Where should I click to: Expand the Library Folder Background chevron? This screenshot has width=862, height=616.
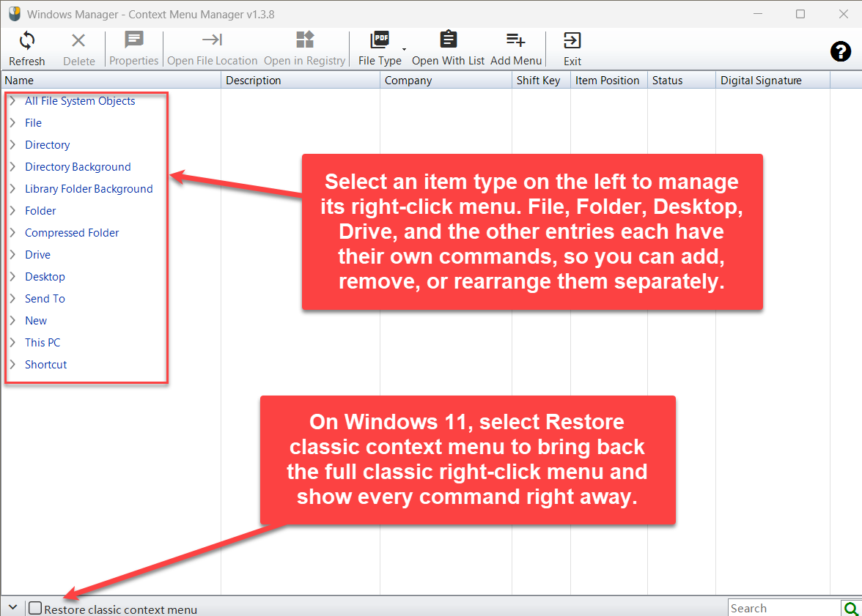12,188
